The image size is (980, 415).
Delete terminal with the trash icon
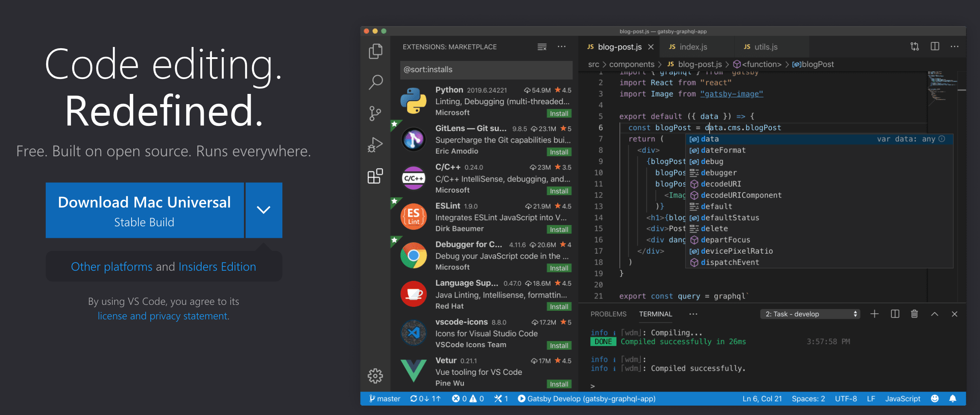pyautogui.click(x=914, y=314)
